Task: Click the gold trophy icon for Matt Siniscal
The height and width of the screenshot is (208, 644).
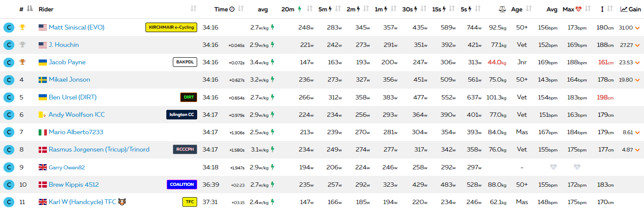Action: pyautogui.click(x=22, y=27)
